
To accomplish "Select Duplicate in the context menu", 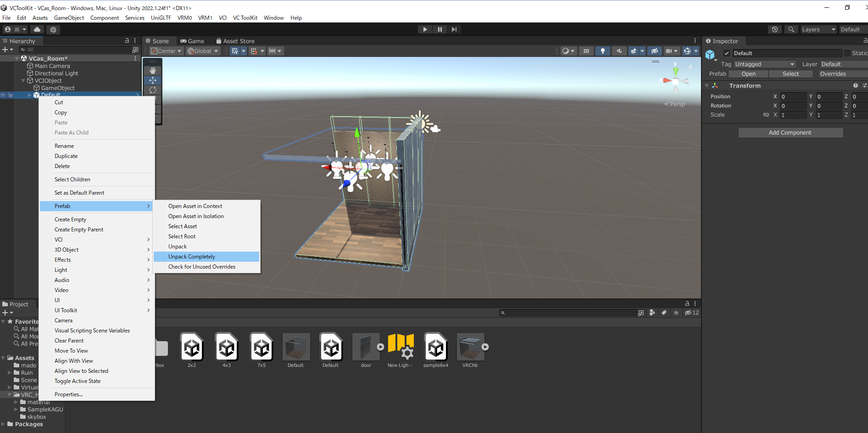I will [66, 156].
